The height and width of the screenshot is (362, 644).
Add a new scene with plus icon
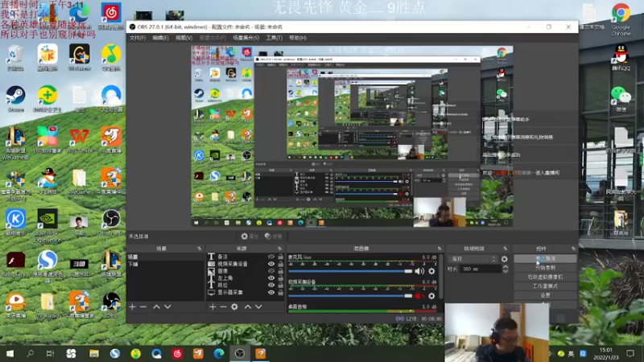point(132,306)
